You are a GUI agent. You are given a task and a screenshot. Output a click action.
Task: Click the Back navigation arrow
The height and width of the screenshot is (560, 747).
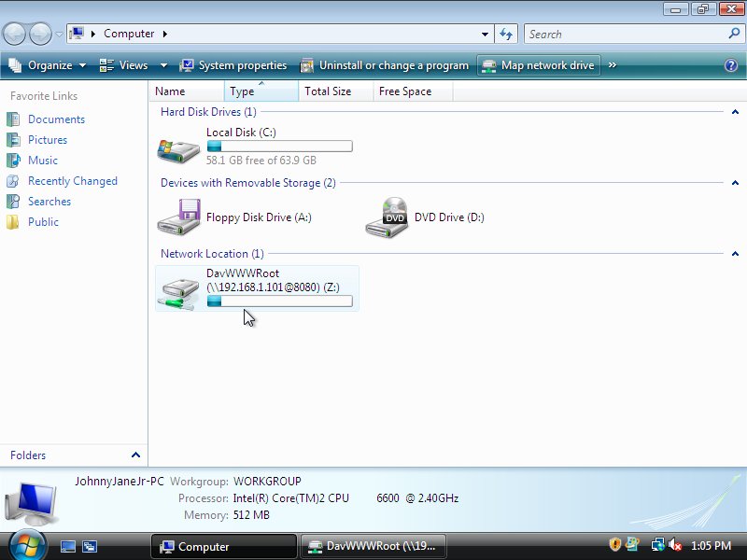[15, 35]
